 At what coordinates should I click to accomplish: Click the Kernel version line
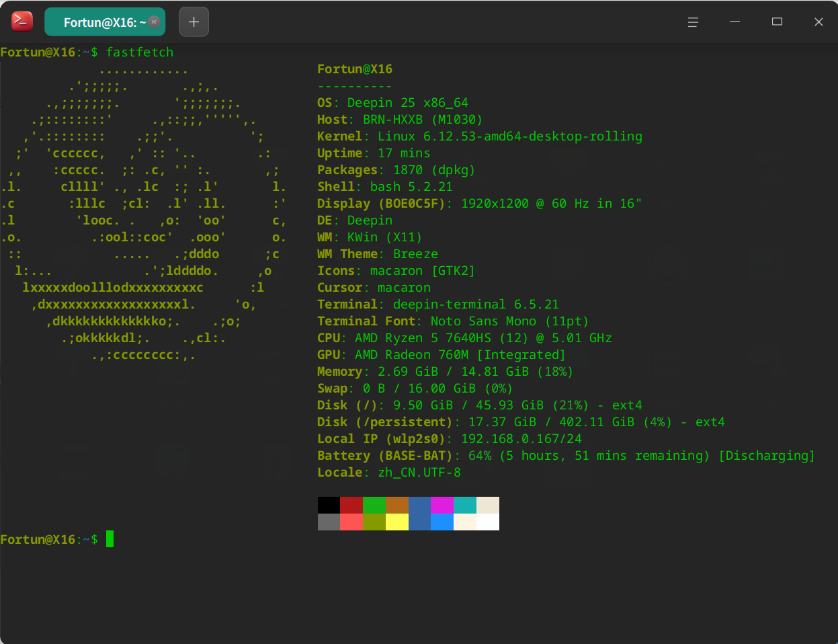tap(480, 136)
